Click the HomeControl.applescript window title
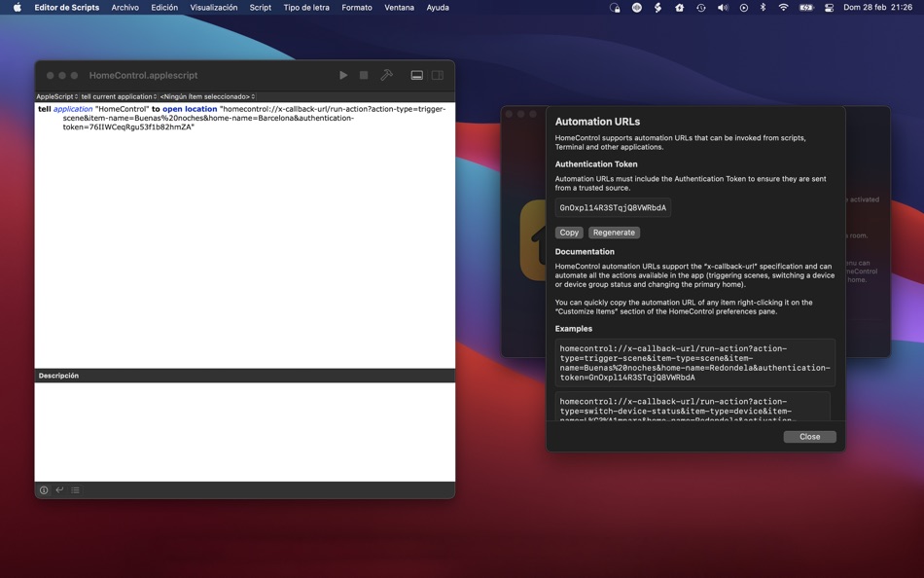This screenshot has width=924, height=578. (143, 76)
